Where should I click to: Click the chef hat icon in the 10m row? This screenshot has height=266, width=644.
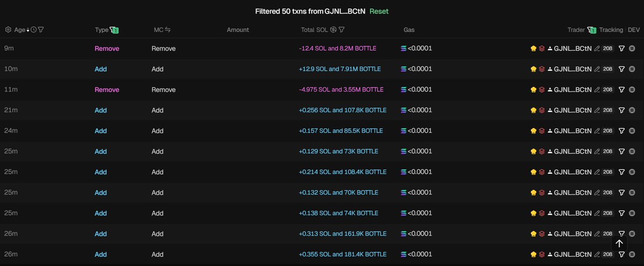click(533, 69)
